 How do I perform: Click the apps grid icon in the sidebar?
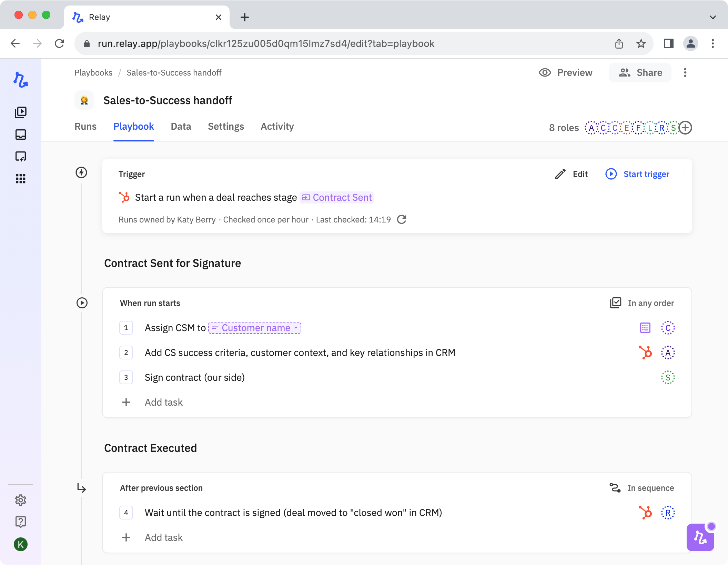pos(21,179)
